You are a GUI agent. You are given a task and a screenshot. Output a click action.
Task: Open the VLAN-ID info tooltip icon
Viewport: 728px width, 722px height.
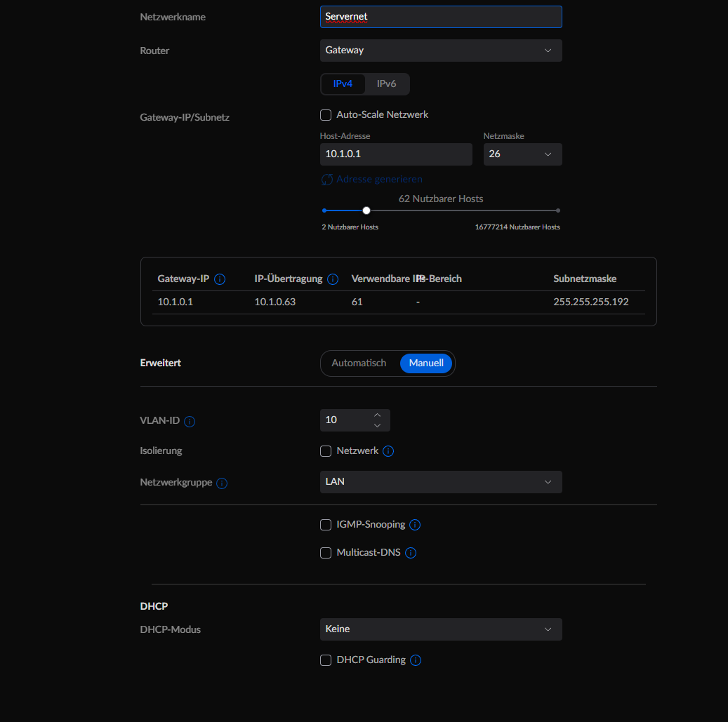[x=190, y=421]
